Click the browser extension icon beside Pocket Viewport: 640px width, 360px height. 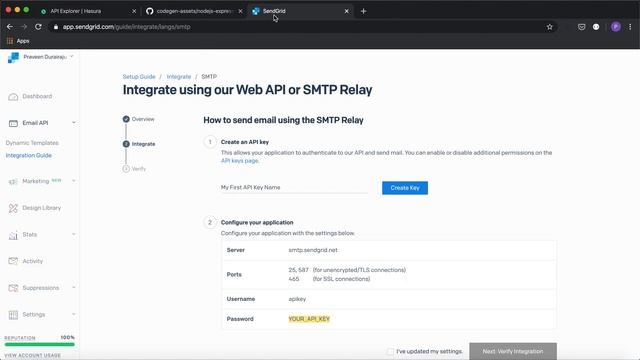pyautogui.click(x=596, y=27)
